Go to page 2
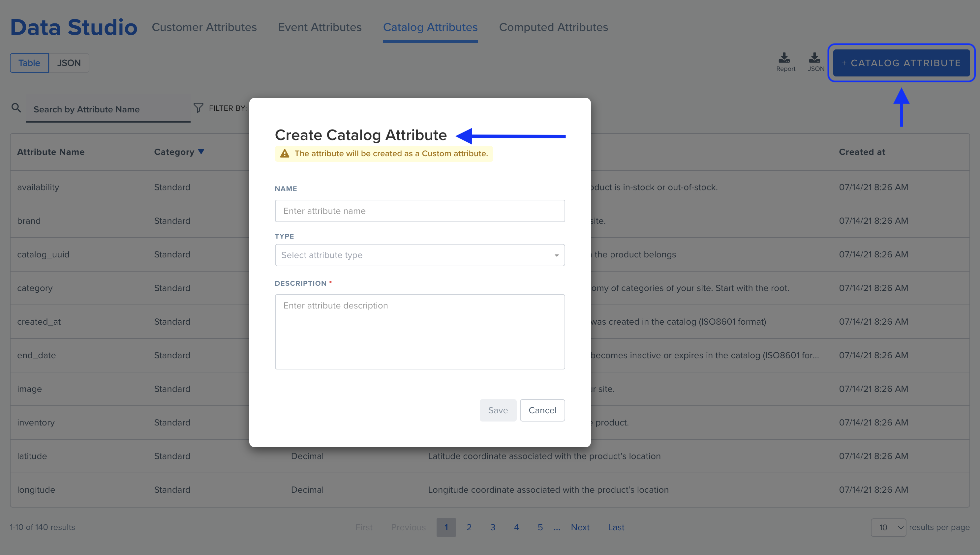The width and height of the screenshot is (980, 555). coord(469,527)
